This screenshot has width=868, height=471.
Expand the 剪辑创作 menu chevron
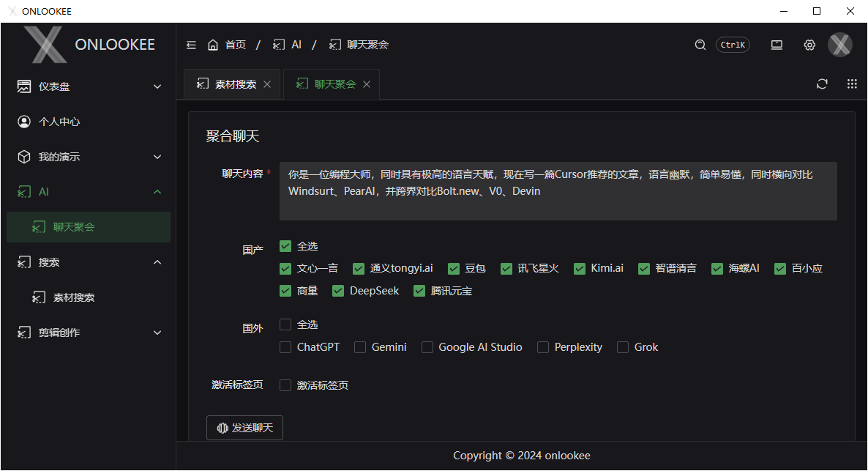[157, 333]
